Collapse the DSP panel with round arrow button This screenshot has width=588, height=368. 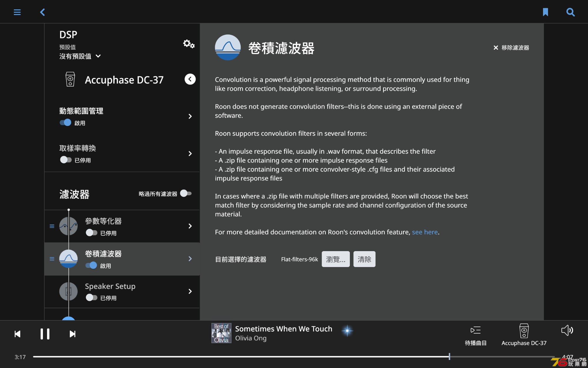190,79
